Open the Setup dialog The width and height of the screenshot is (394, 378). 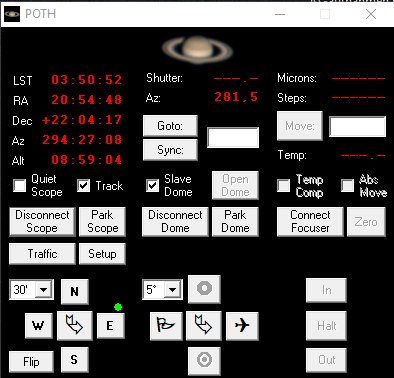[x=102, y=254]
